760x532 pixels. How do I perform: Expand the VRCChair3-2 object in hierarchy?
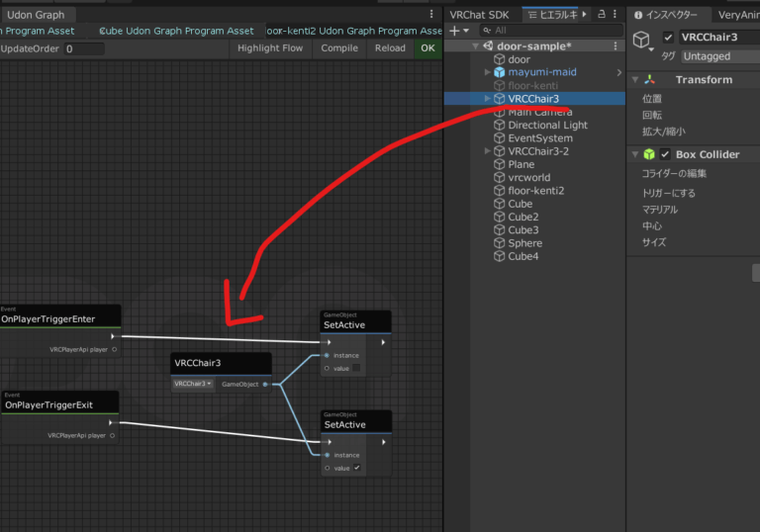pyautogui.click(x=486, y=151)
